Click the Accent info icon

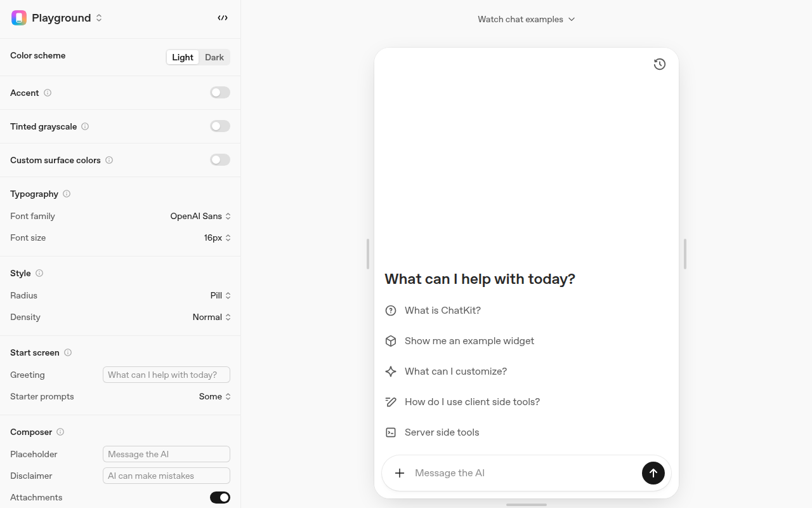tap(48, 93)
